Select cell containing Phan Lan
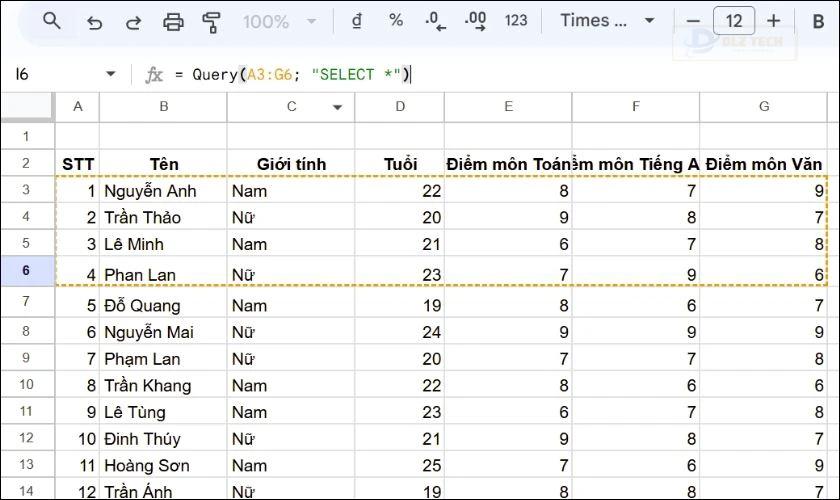This screenshot has width=840, height=500. click(x=163, y=272)
